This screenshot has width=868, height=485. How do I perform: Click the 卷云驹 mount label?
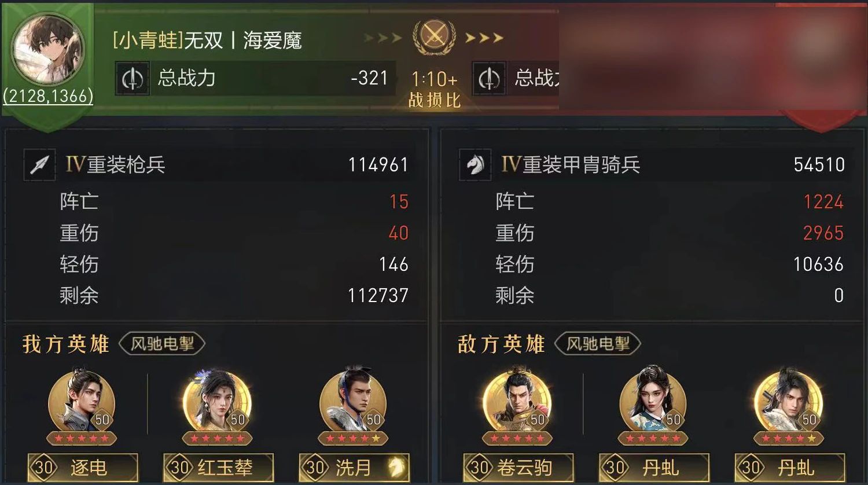tap(518, 468)
